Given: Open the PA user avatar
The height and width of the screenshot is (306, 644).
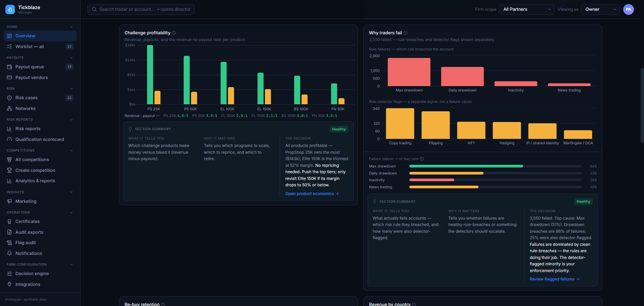Looking at the screenshot, I should click(629, 9).
